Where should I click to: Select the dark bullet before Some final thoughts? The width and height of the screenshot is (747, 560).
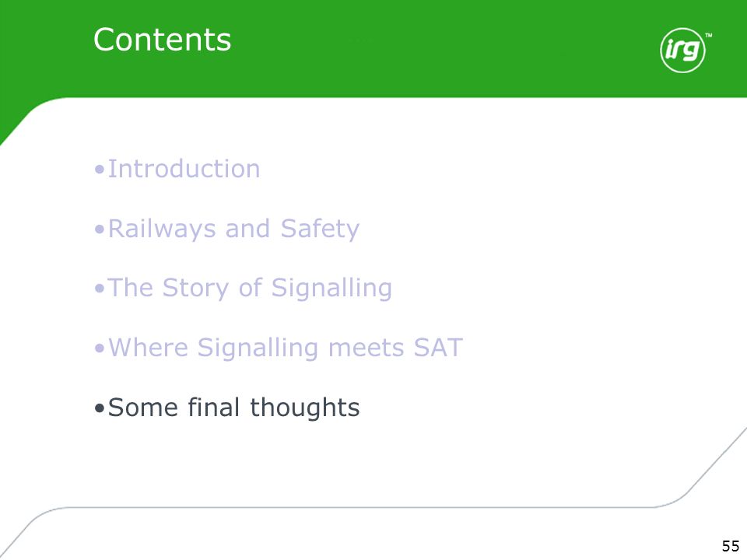99,408
